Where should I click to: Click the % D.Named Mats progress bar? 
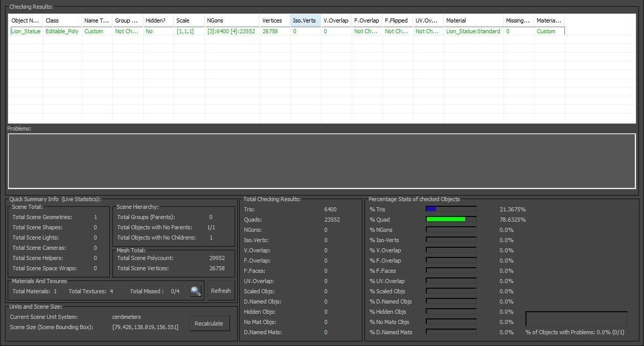click(x=451, y=332)
